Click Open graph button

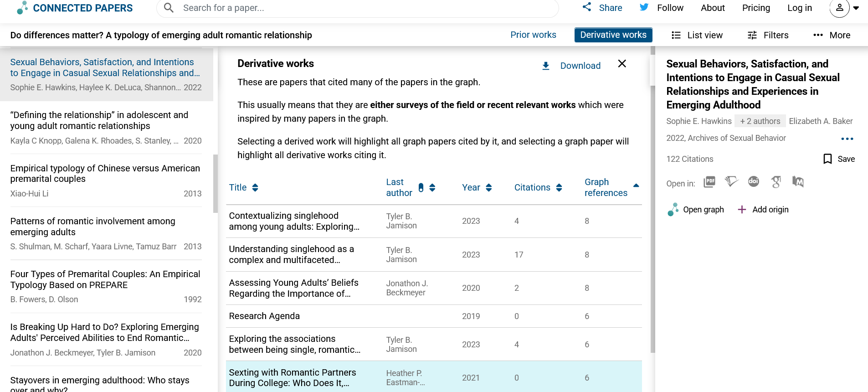click(696, 210)
